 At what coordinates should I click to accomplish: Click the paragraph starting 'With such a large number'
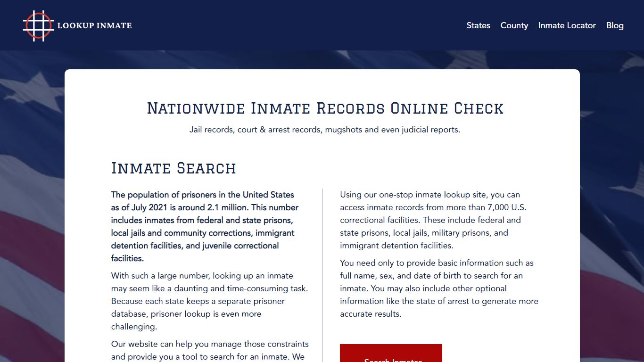(x=210, y=301)
